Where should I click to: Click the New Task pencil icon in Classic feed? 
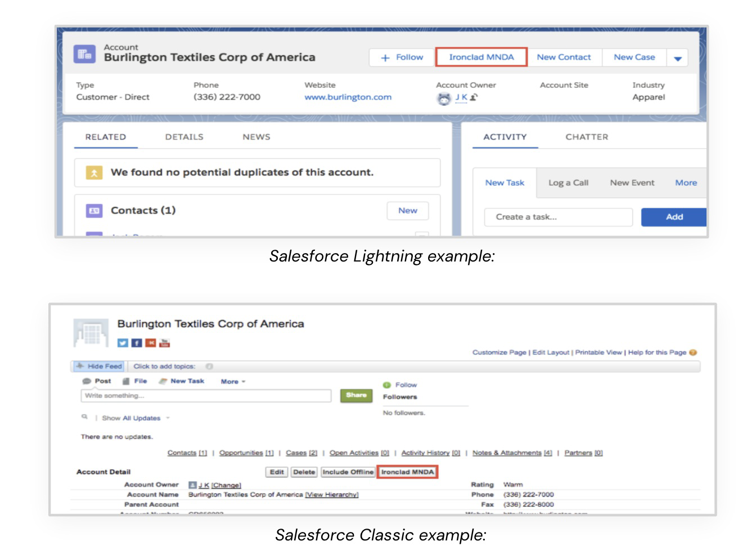click(x=163, y=381)
